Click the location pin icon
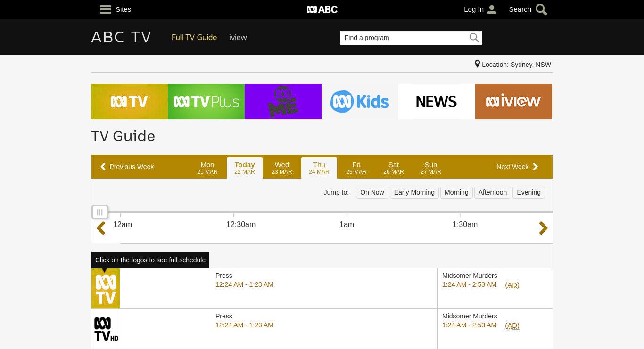This screenshot has height=349, width=644. pos(477,64)
